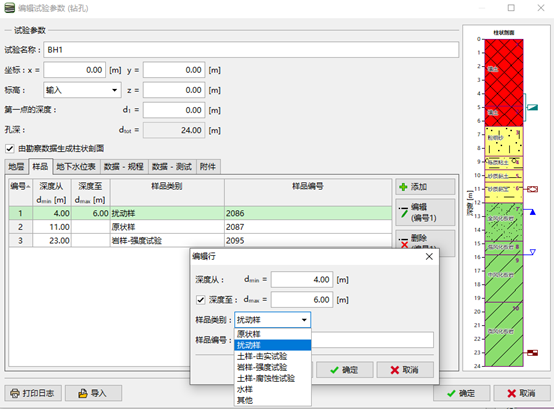Click red X icon in main 取消 button
Screen dimensions: 554x409
point(512,393)
